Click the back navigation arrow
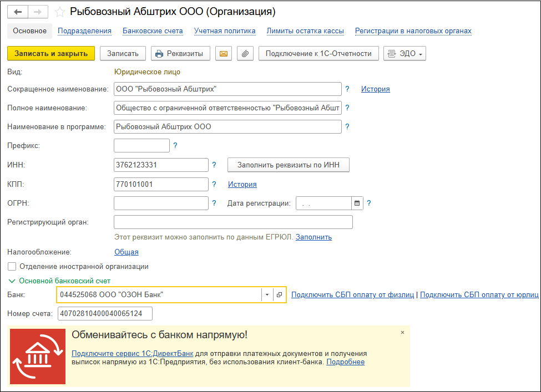 click(18, 12)
